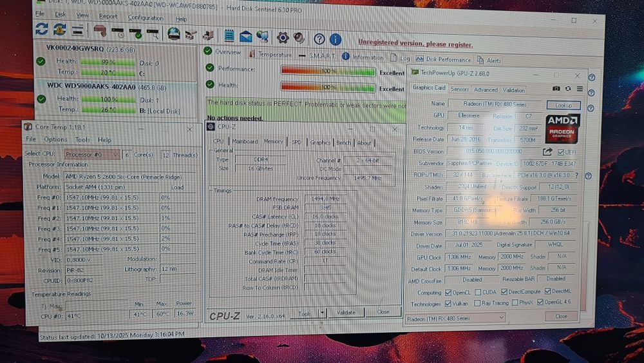Viewport: 644px width, 363px height.
Task: Click the BIOS export share icon in GPU-Z
Action: pos(547,152)
